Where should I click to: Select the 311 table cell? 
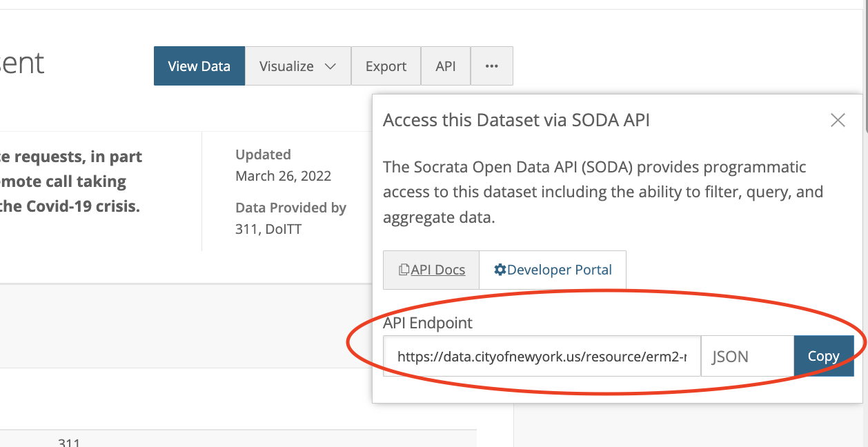coord(69,442)
